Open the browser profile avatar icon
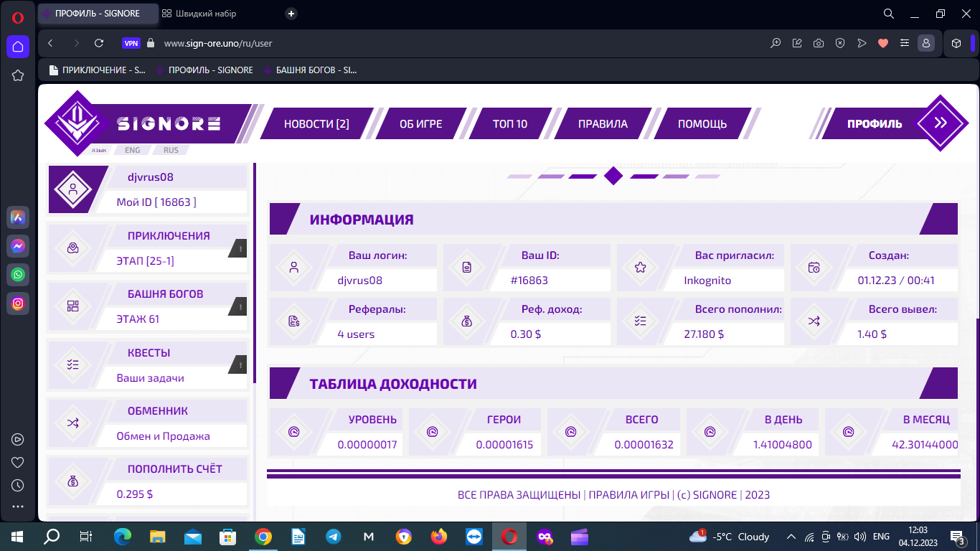This screenshot has height=551, width=980. [926, 43]
